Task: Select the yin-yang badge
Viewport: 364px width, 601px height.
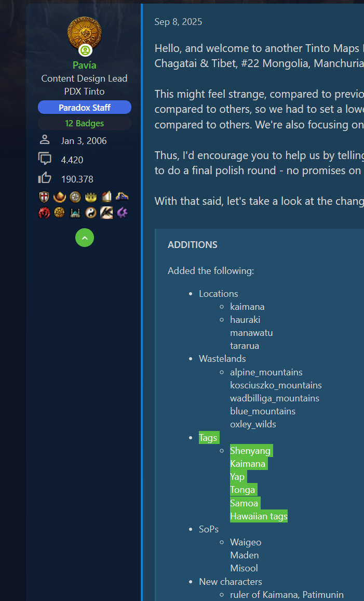Action: (91, 212)
